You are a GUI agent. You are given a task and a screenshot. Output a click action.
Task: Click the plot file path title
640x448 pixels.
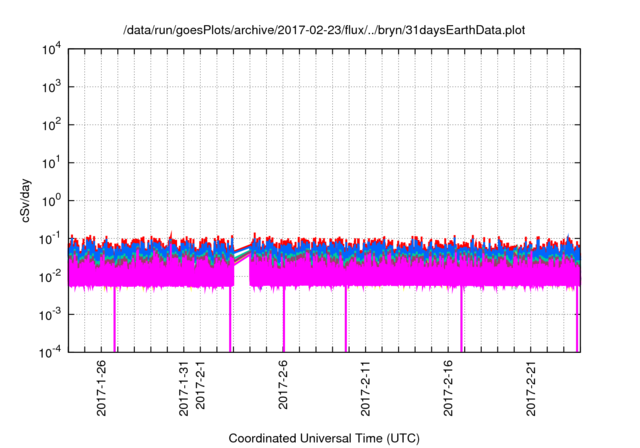coord(323,30)
